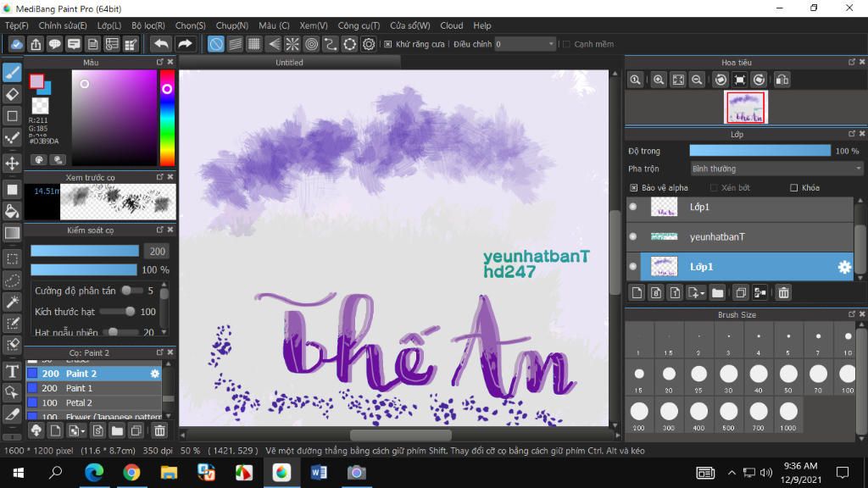The height and width of the screenshot is (488, 868).
Task: Pick the Eyedropper tool
Action: click(x=12, y=414)
